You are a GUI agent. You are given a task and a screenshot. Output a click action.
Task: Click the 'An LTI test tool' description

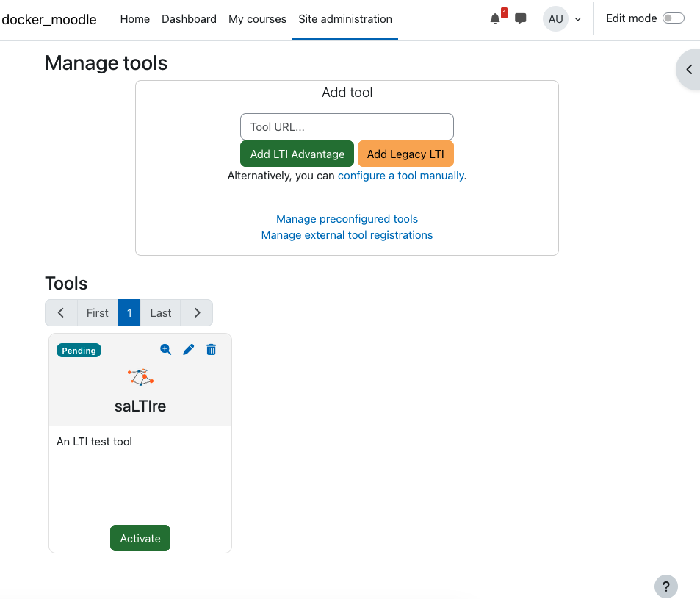pyautogui.click(x=94, y=441)
